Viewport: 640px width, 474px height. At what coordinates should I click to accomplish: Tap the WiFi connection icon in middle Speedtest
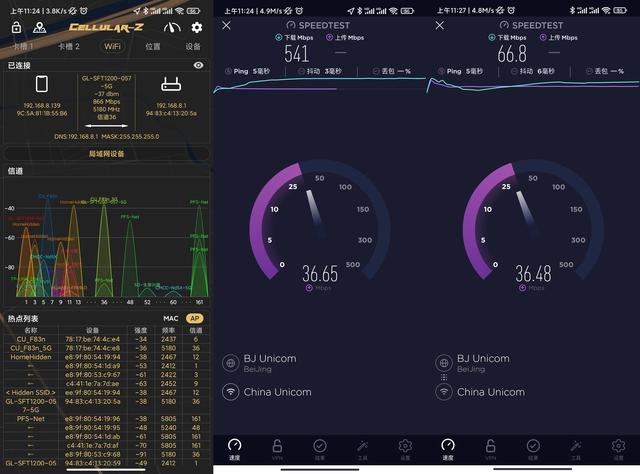click(231, 392)
